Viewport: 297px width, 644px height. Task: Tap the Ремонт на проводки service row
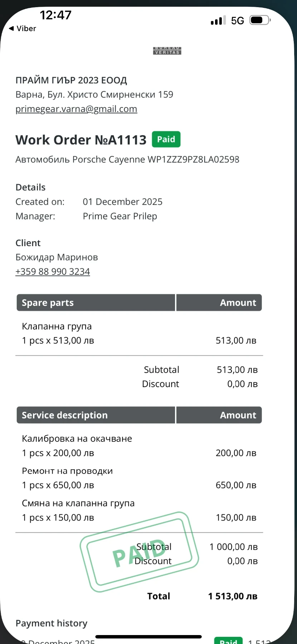(67, 471)
